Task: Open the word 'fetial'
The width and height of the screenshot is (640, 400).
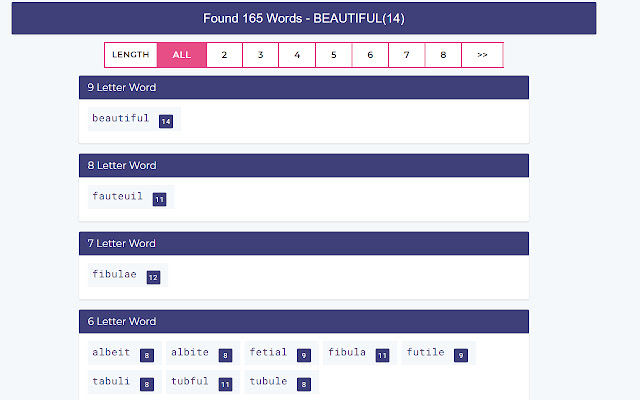Action: pyautogui.click(x=268, y=352)
